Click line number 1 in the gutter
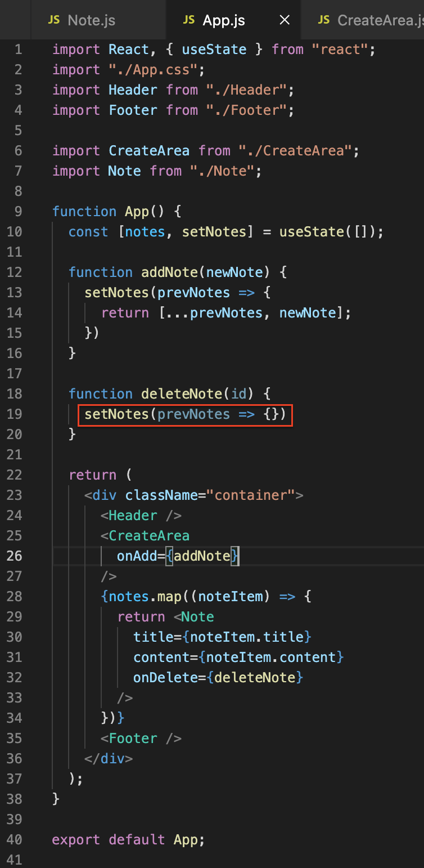Viewport: 424px width, 868px height. 19,49
